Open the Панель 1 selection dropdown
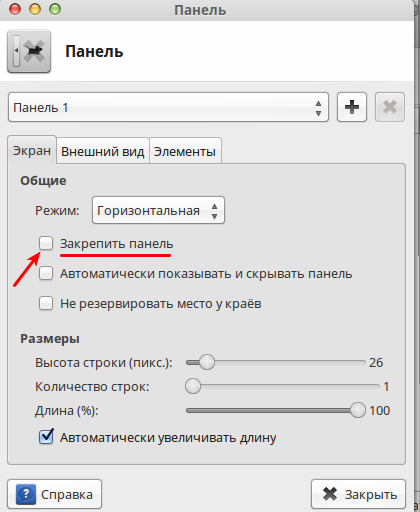The height and width of the screenshot is (512, 420). tap(168, 107)
